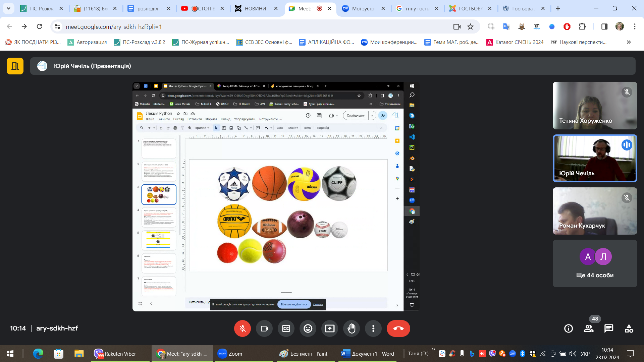The width and height of the screenshot is (644, 362).
Task: Toggle the camera button in Meet
Action: (x=264, y=328)
